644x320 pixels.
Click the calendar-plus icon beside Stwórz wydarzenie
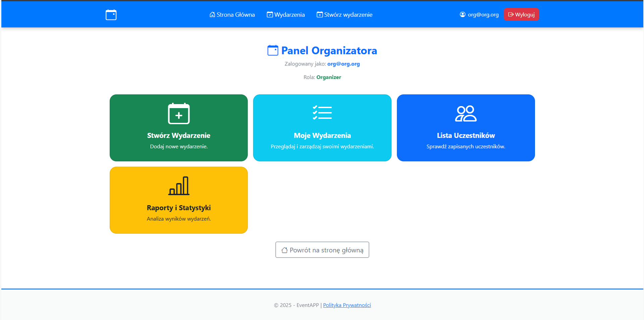click(x=320, y=14)
